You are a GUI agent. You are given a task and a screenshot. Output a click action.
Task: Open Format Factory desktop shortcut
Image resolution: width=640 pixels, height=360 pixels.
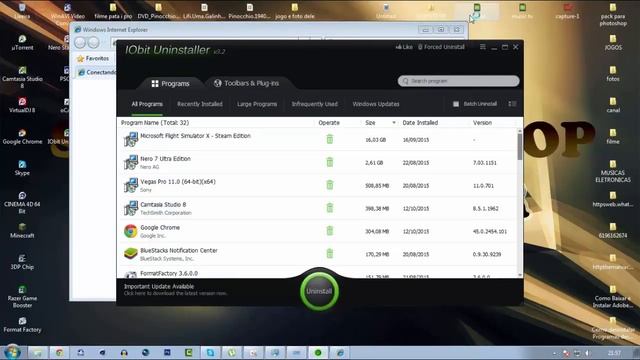tap(22, 324)
